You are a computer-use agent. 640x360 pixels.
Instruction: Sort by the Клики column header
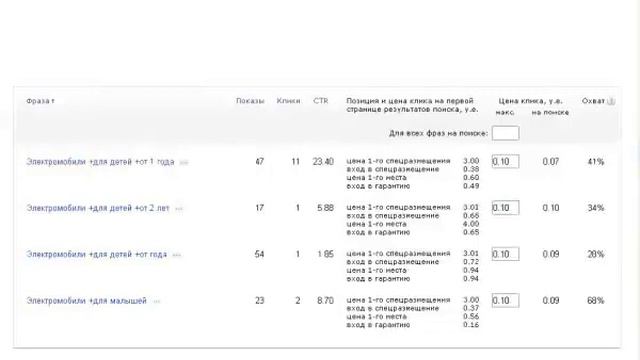tap(289, 101)
